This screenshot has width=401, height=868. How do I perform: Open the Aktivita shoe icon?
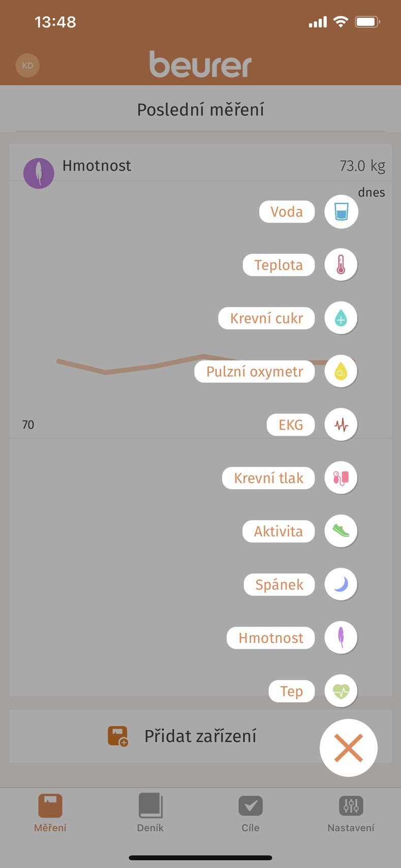click(341, 531)
